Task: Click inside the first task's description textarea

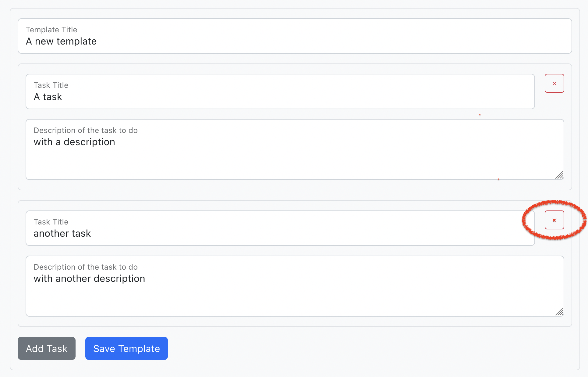Action: coord(295,149)
